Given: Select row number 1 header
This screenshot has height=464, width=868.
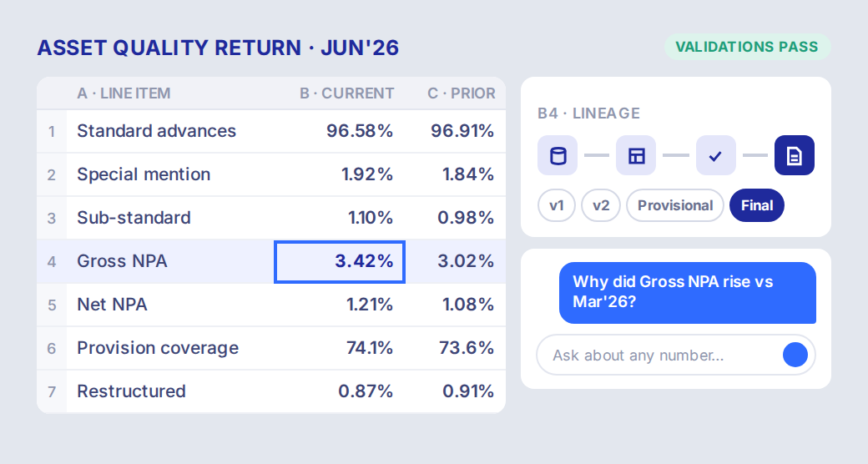Looking at the screenshot, I should coord(52,131).
